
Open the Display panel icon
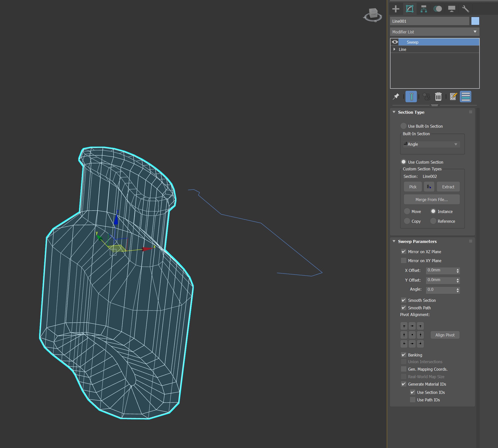pos(452,9)
